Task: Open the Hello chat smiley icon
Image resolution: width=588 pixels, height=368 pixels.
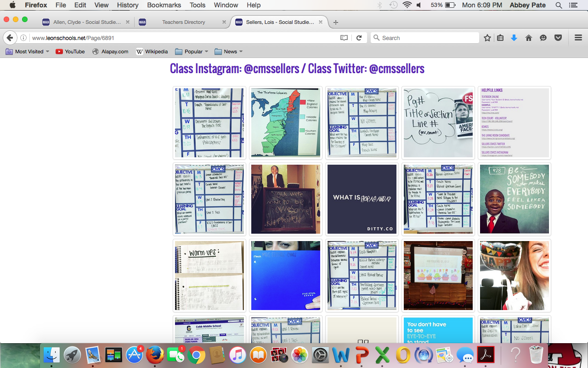Action: (x=543, y=38)
